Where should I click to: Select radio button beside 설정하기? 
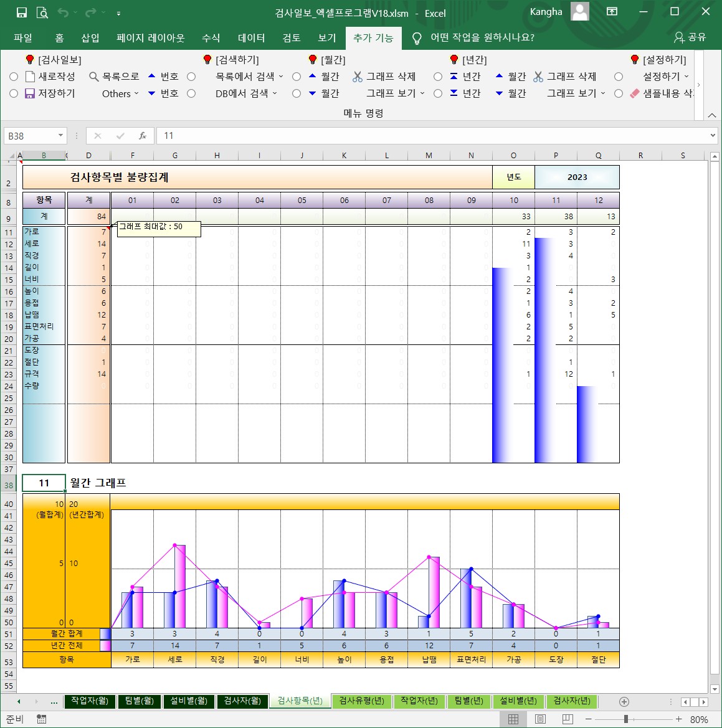click(x=619, y=77)
